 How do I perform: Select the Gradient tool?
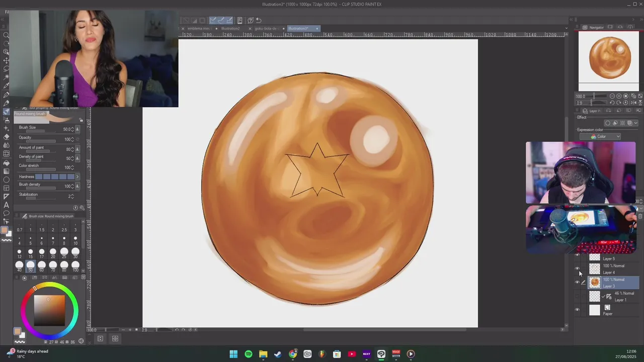click(x=6, y=171)
